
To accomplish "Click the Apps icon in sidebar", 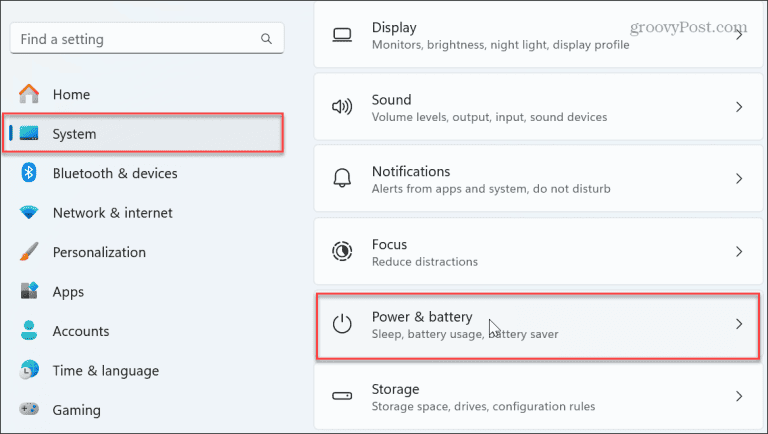I will coord(29,291).
